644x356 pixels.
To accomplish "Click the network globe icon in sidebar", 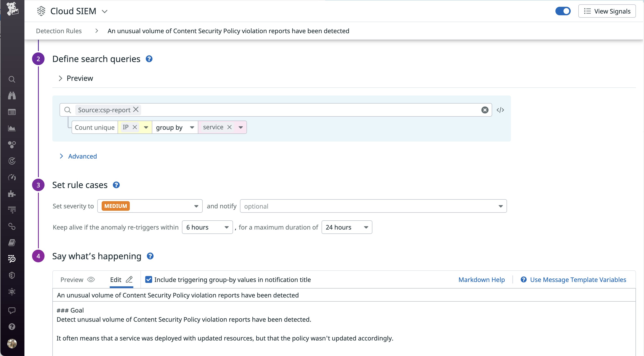I will (x=12, y=291).
